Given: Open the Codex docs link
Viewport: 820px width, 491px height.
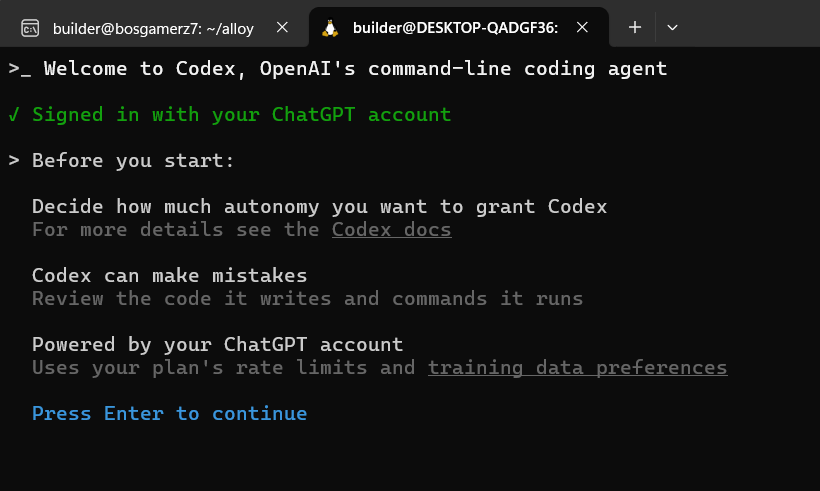Looking at the screenshot, I should coord(391,230).
